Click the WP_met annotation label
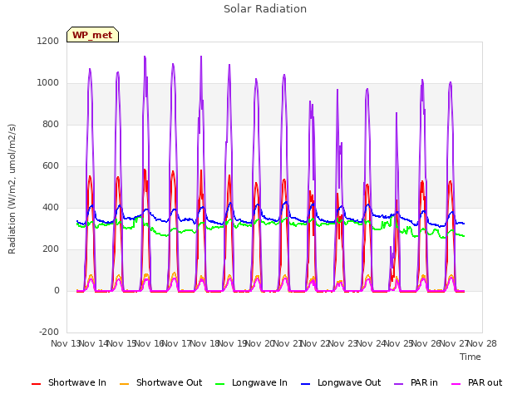The width and height of the screenshot is (532, 399). click(x=92, y=35)
